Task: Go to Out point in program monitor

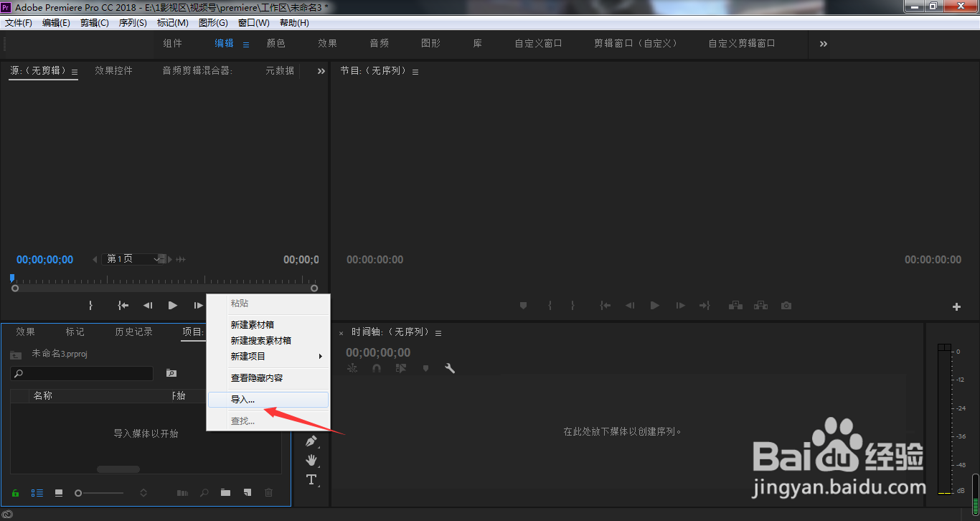Action: 705,305
